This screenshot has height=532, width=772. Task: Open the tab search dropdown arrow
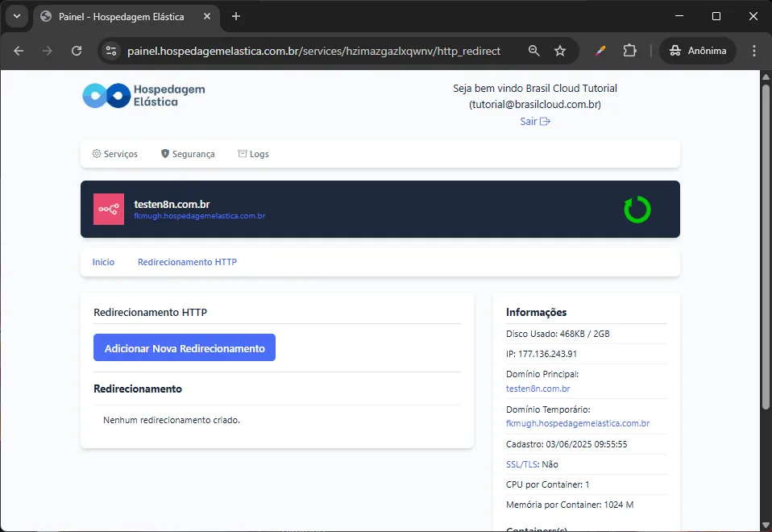[x=17, y=16]
